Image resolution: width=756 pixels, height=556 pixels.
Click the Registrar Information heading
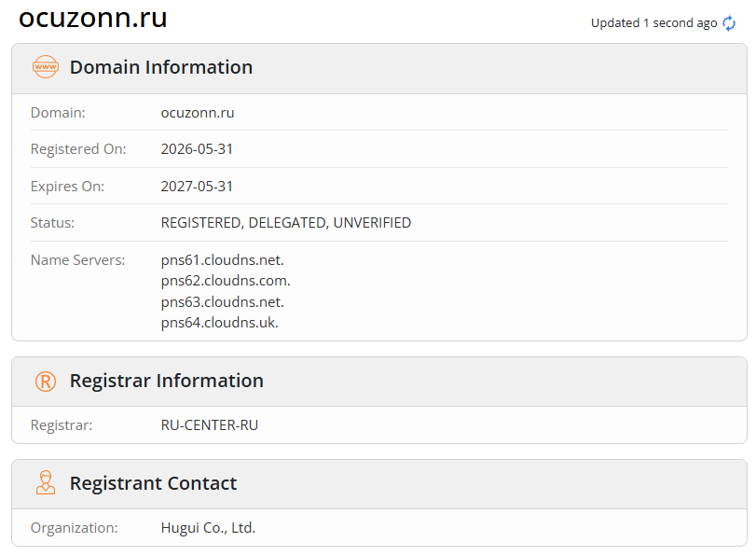[167, 381]
